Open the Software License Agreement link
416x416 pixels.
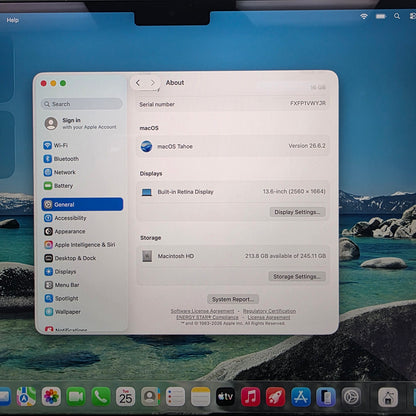(x=202, y=311)
